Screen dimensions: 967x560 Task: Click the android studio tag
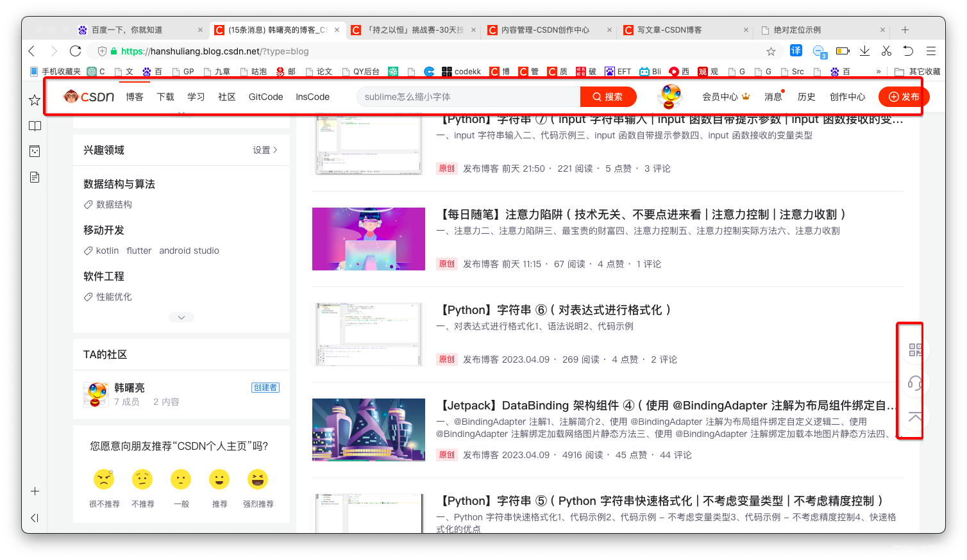(x=189, y=251)
